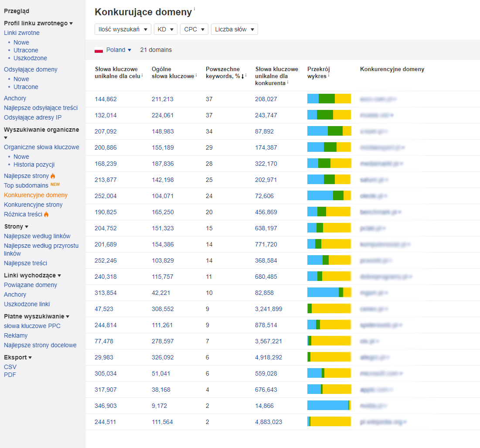480x448 pixels.
Task: Click the 144,862 unique keywords link
Action: [106, 99]
